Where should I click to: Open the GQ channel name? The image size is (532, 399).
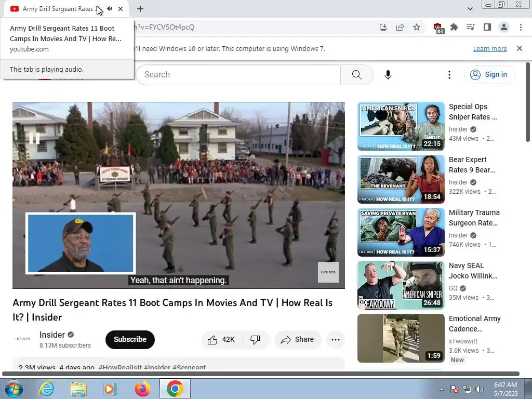[453, 288]
